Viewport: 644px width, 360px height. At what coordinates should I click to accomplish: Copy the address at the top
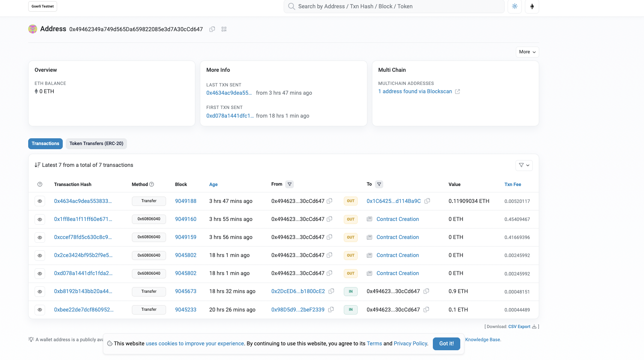pos(212,29)
